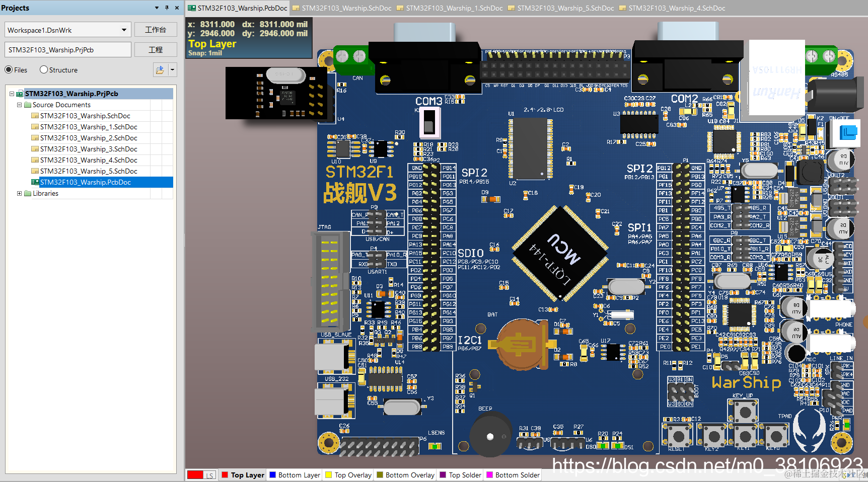The image size is (868, 482).
Task: Pin the Projects panel
Action: 167,8
